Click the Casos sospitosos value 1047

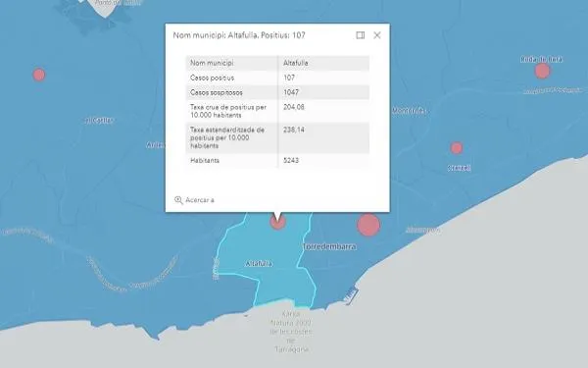pos(291,92)
